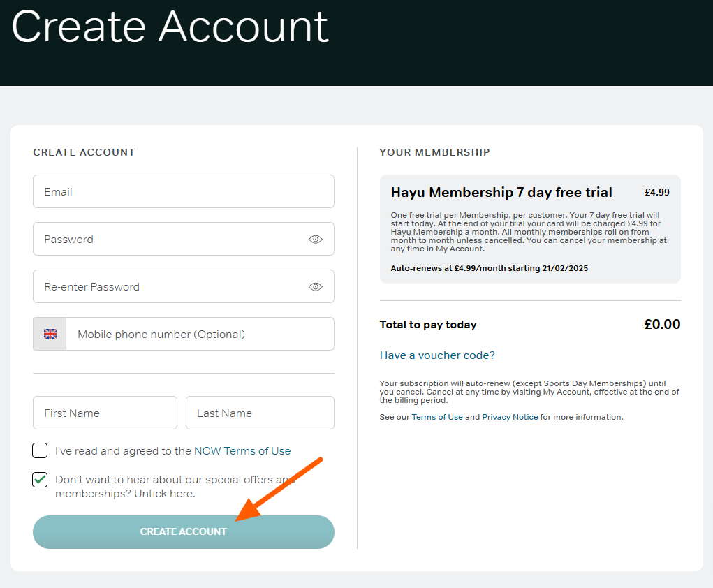
Task: Show password in the Password field
Action: pos(316,240)
